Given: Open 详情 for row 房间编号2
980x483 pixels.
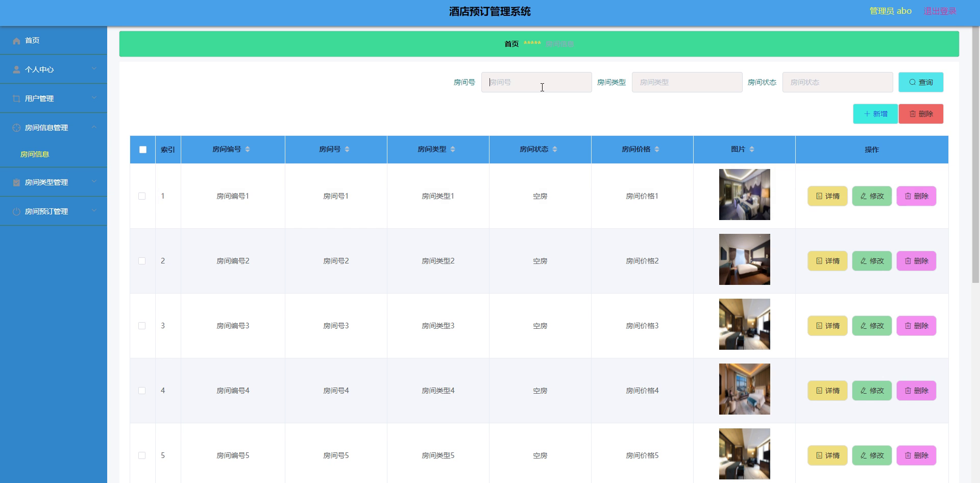Looking at the screenshot, I should pos(827,261).
